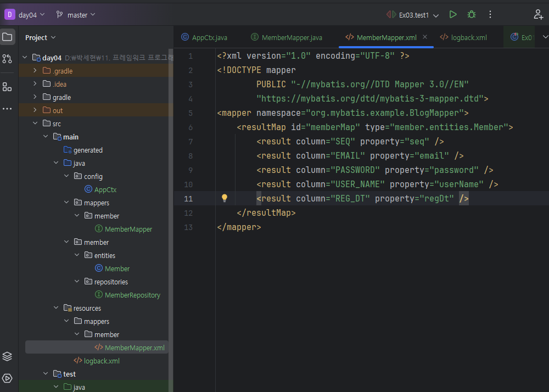This screenshot has height=392, width=549.
Task: Switch to the logback.xml editor tab
Action: click(463, 37)
